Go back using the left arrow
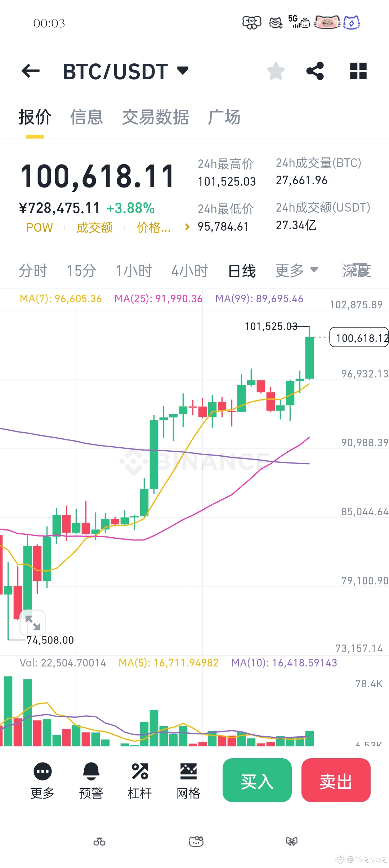 point(31,71)
